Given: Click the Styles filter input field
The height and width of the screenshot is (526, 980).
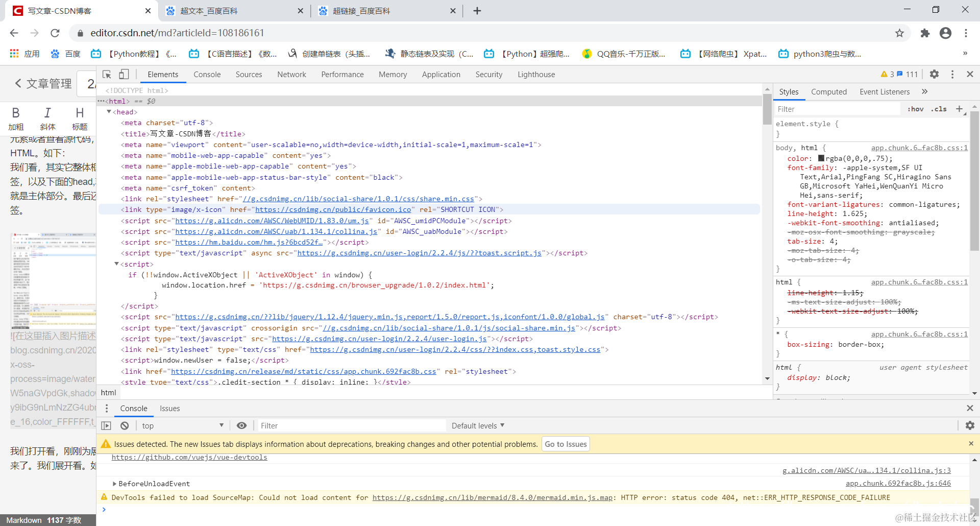Looking at the screenshot, I should pos(837,109).
